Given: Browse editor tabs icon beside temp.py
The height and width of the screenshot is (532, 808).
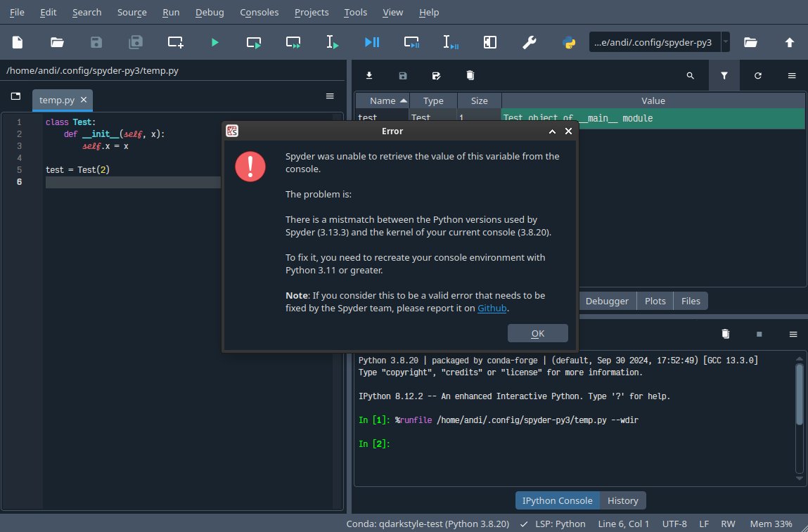Looking at the screenshot, I should click(16, 96).
